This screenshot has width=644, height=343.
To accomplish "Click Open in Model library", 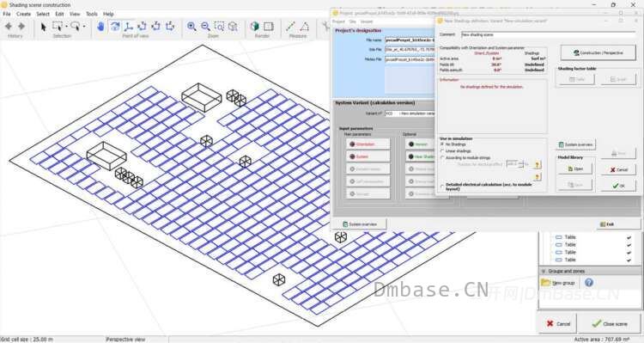I will 574,168.
